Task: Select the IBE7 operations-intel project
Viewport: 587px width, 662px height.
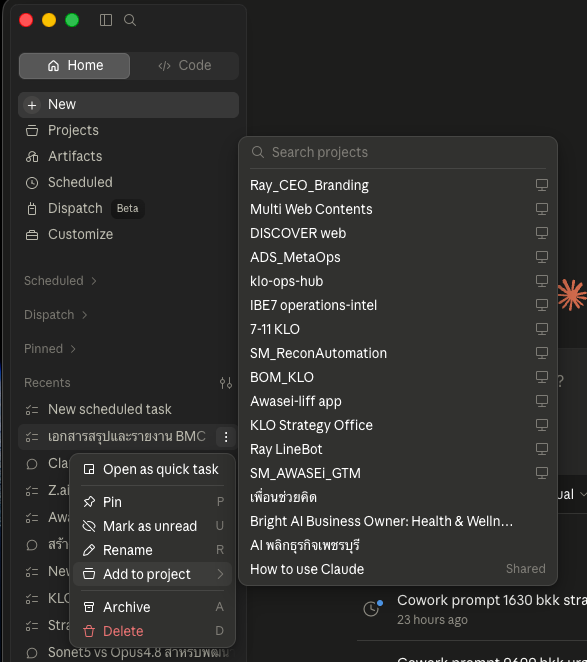Action: coord(398,306)
